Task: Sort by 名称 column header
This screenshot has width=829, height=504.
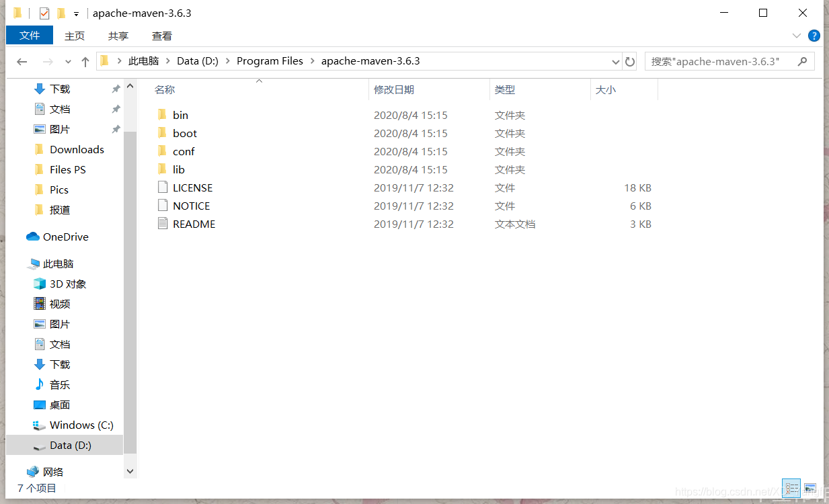Action: (165, 89)
